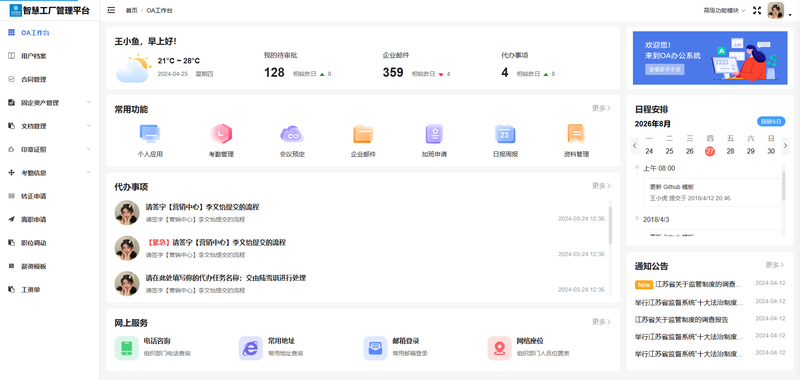Open the 高级功能模块 dropdown
This screenshot has height=380, width=800.
pos(724,10)
